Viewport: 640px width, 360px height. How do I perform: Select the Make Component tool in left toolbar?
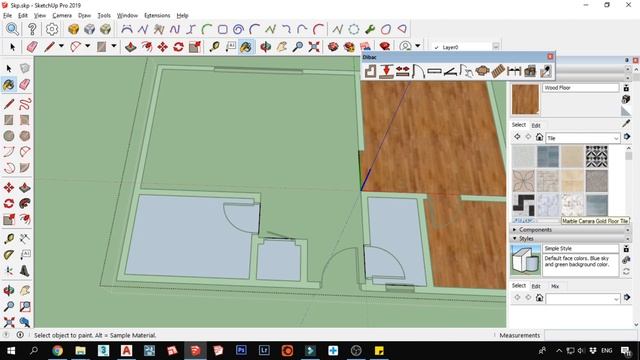(x=25, y=69)
